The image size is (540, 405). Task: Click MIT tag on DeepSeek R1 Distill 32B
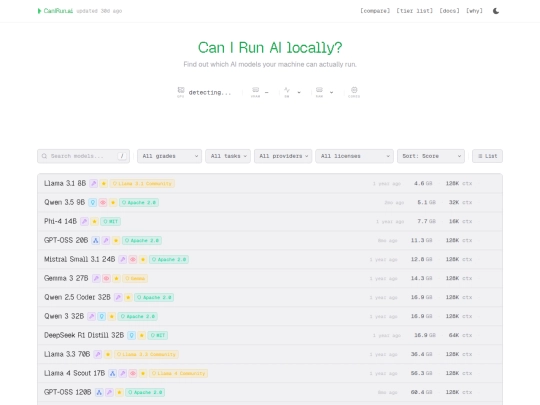tap(158, 335)
